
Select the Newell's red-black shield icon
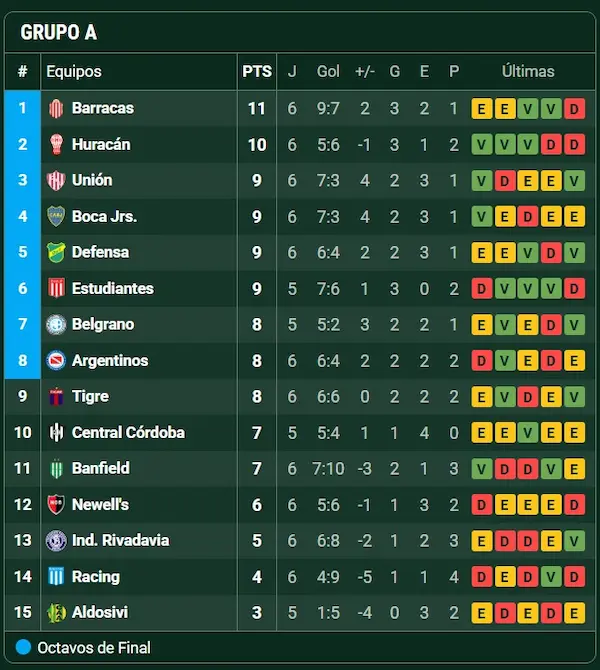click(x=56, y=504)
